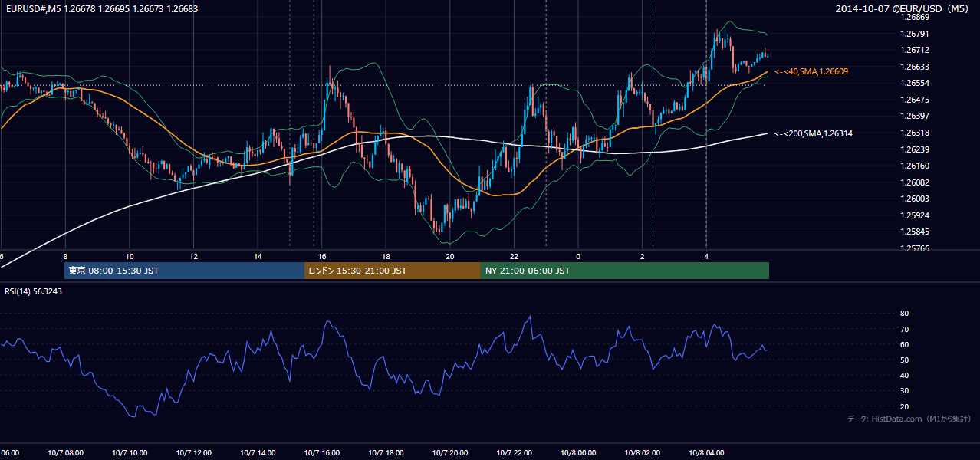
Task: Select the NY 21:00-06:00 JST session bar
Action: point(625,271)
